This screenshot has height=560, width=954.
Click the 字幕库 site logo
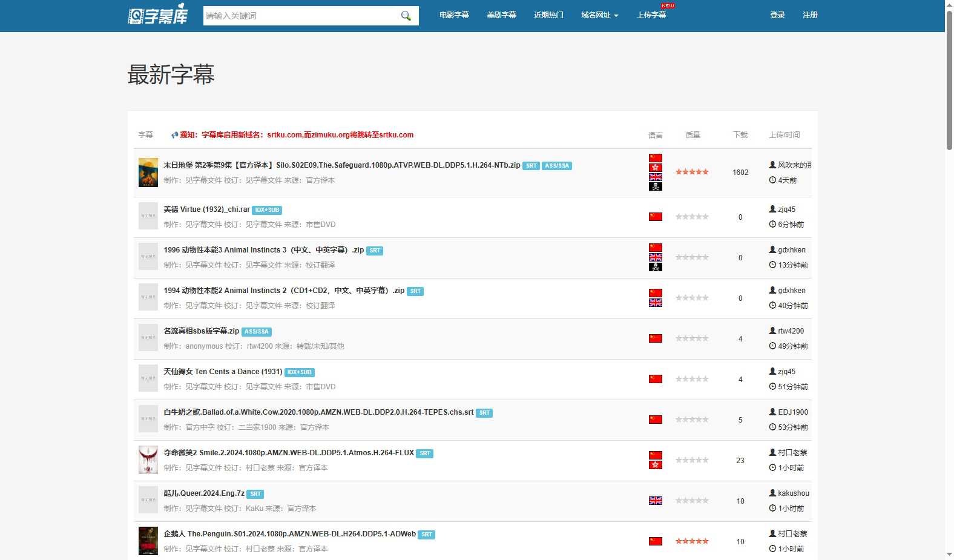click(158, 15)
